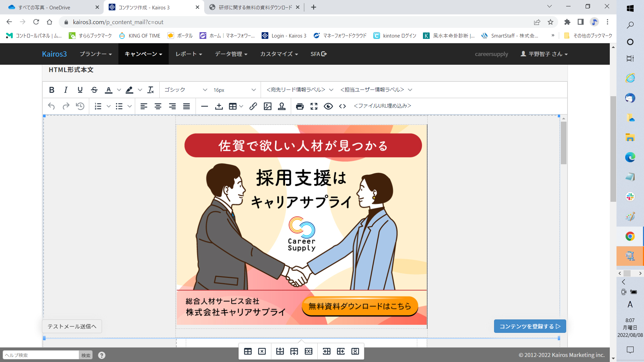Screen dimensions: 644x362
Task: Click the page vertical scrollbar thumb
Action: tap(613, 149)
